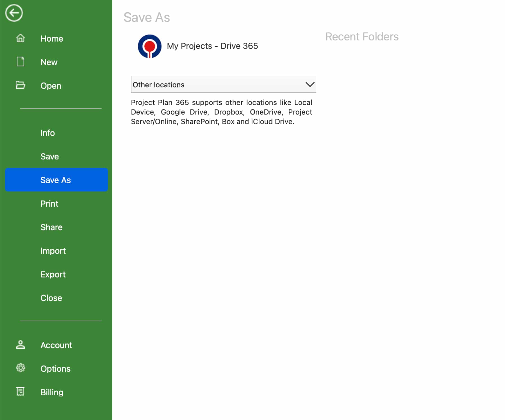Click the Billing label in sidebar
The width and height of the screenshot is (505, 420).
pyautogui.click(x=52, y=392)
